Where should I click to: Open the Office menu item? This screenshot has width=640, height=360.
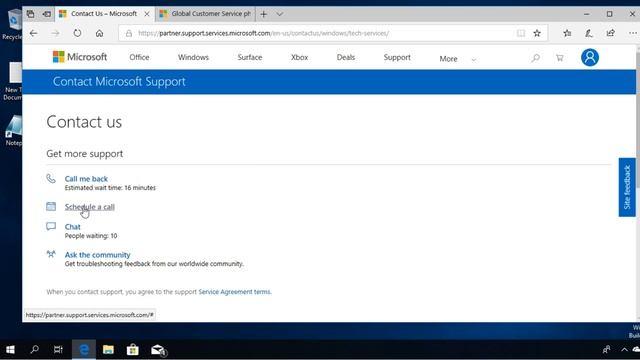coord(139,57)
